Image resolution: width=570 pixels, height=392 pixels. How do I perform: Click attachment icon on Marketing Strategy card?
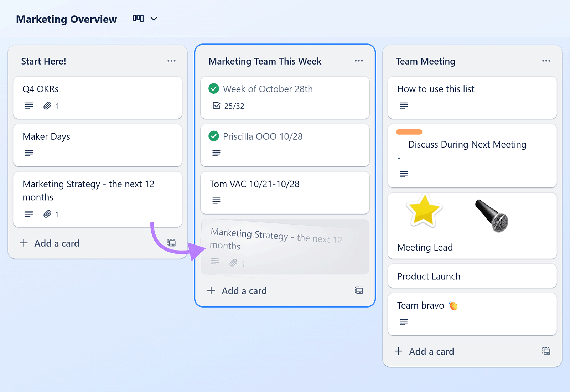pos(47,214)
